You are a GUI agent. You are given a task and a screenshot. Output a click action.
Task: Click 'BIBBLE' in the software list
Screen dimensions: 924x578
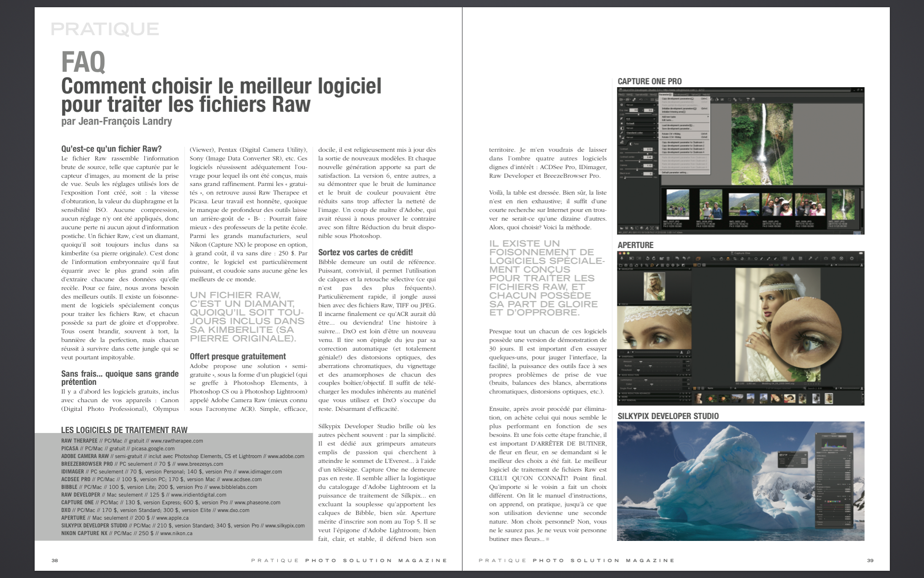point(69,487)
